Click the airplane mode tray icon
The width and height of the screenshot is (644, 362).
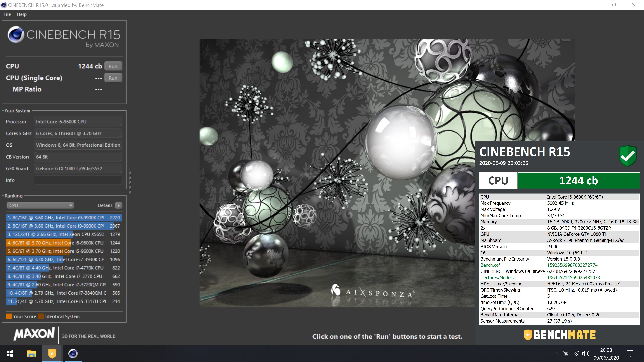coord(566,353)
